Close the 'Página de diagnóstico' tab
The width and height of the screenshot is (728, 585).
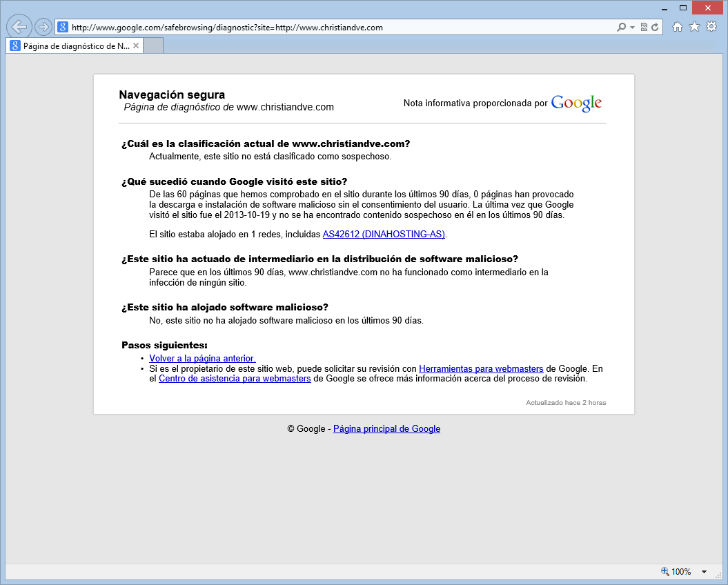pyautogui.click(x=136, y=46)
